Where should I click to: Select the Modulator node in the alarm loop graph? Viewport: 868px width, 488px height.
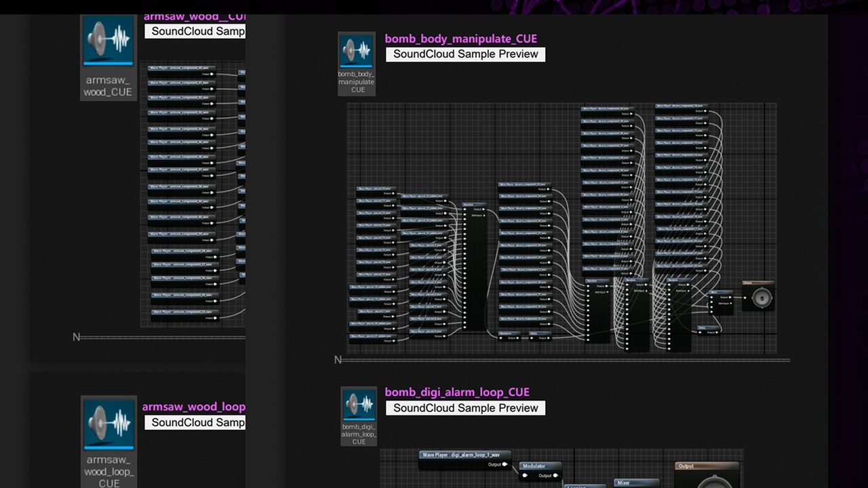pyautogui.click(x=540, y=466)
